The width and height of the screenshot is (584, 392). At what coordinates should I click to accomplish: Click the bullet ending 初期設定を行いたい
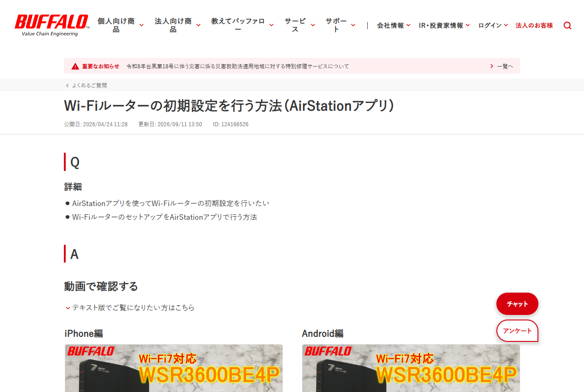pyautogui.click(x=171, y=203)
